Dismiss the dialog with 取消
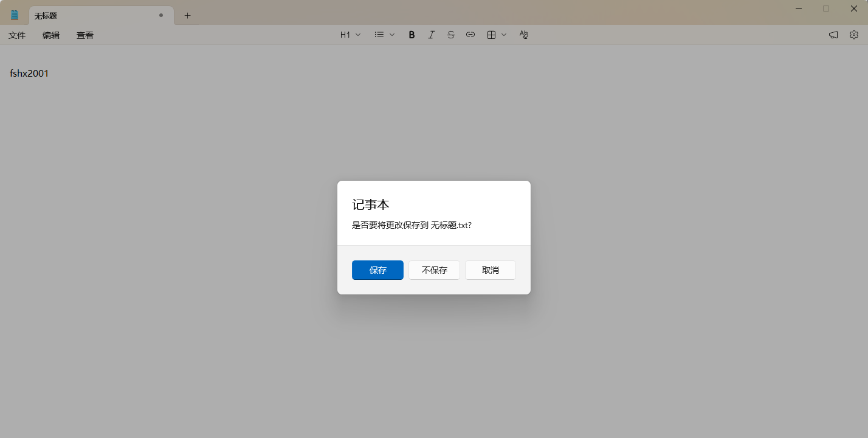Screen dimensions: 868x438 [x=490, y=270]
